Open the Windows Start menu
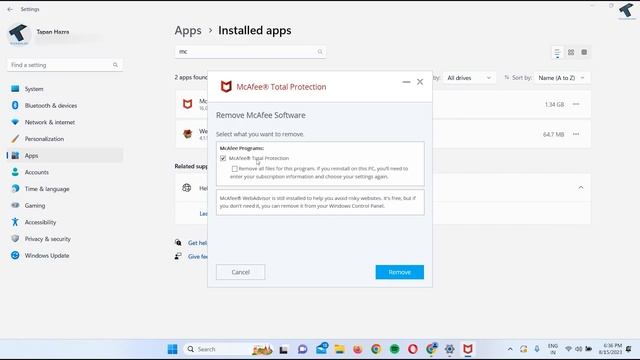This screenshot has height=360, width=640. [173, 349]
